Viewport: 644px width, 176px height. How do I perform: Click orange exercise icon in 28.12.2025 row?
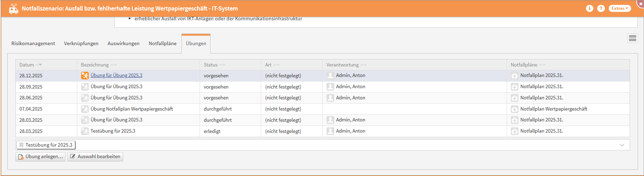(85, 76)
